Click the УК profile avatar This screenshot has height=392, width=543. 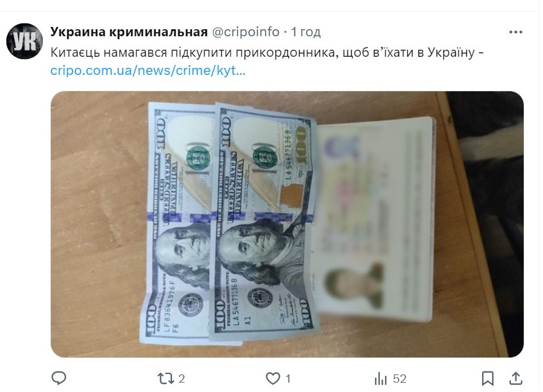24,41
